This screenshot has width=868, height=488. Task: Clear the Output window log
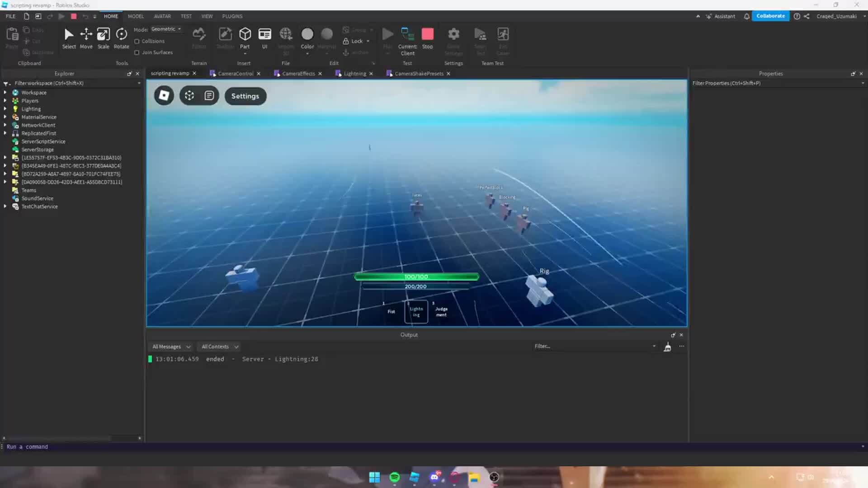pyautogui.click(x=668, y=346)
